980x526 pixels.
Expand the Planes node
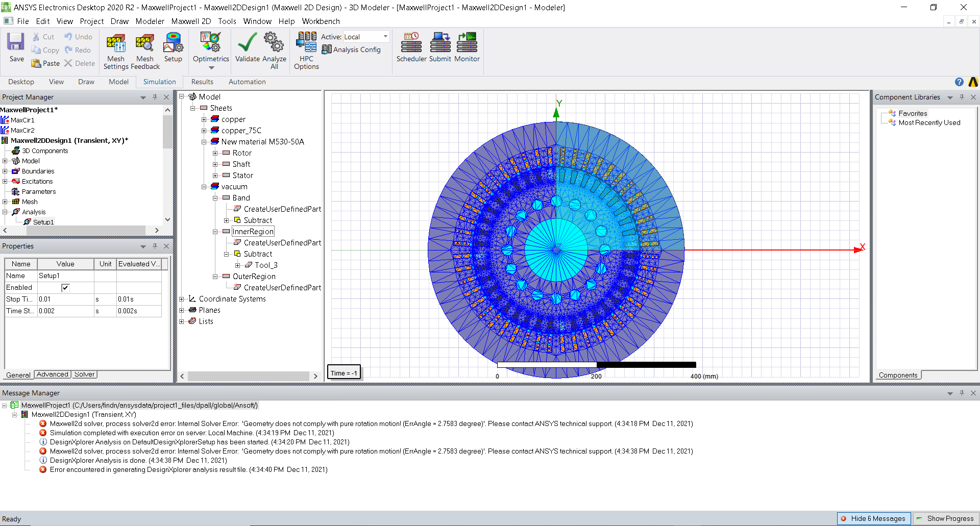(181, 310)
